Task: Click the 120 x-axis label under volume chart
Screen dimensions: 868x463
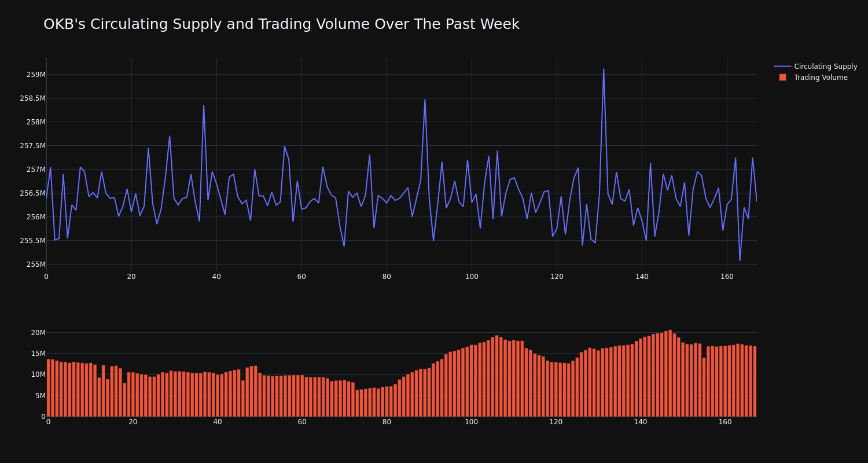Action: 556,422
